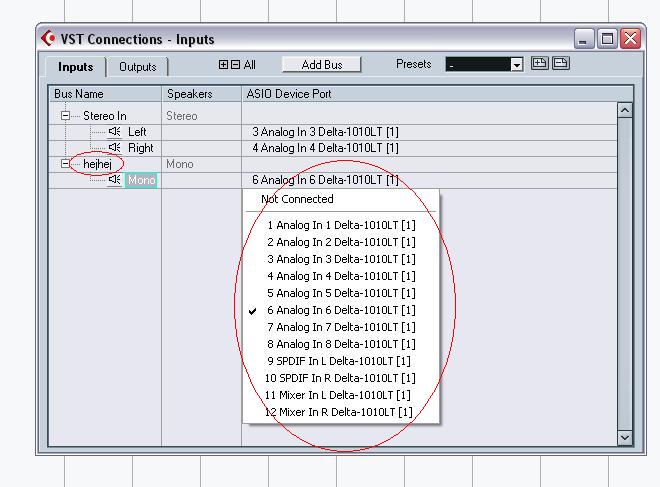
Task: Click the speaker icon beside Right
Action: point(114,148)
